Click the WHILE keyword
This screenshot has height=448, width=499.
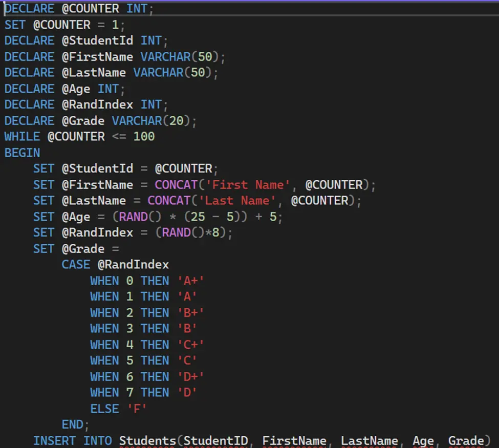(23, 137)
